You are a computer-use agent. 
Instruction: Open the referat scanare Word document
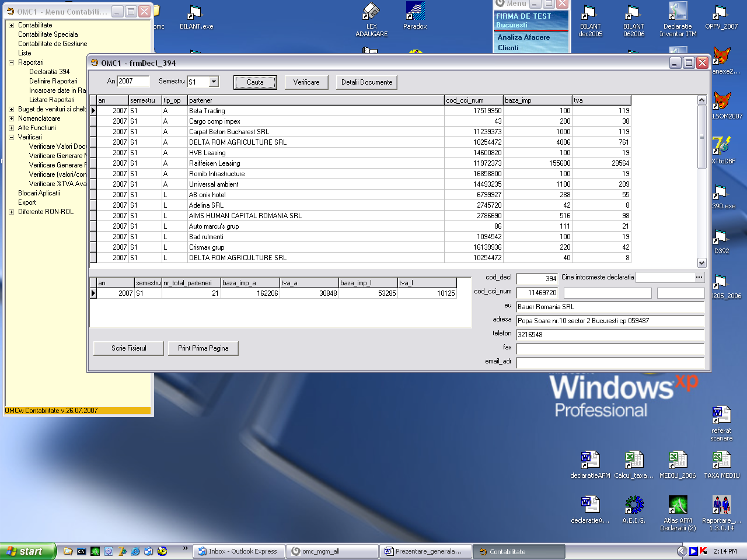point(721,423)
